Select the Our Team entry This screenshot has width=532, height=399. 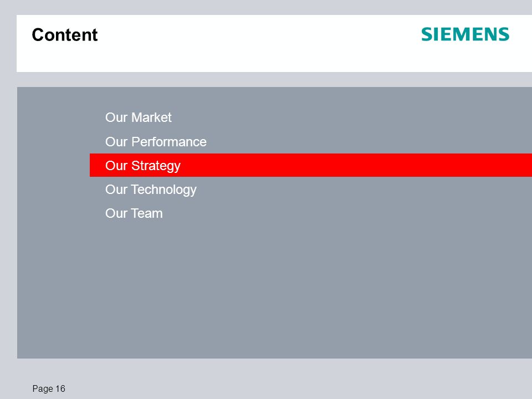[134, 213]
